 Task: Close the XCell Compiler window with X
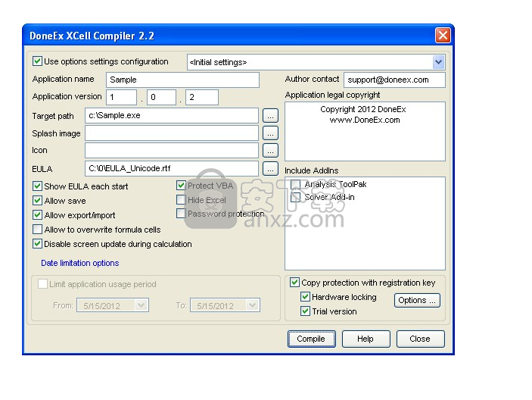(443, 36)
